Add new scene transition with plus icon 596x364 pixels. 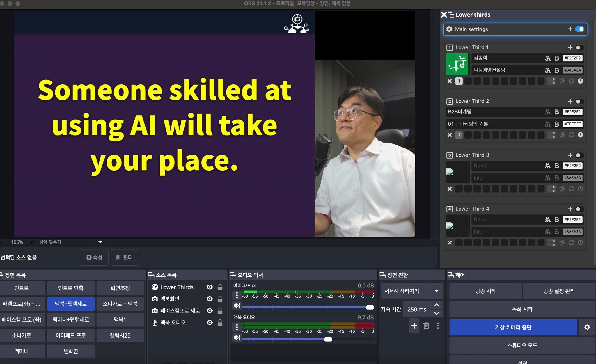414,326
